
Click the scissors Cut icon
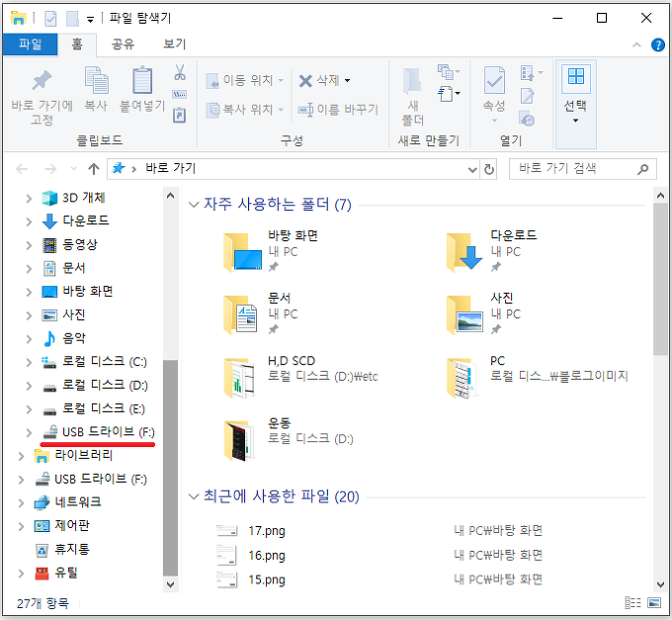[x=180, y=72]
